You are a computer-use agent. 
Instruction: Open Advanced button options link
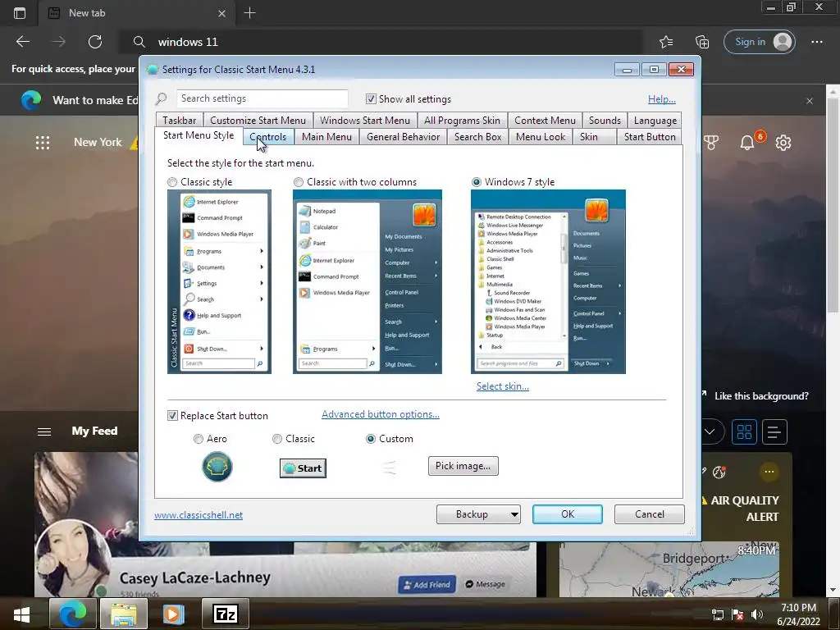point(381,414)
